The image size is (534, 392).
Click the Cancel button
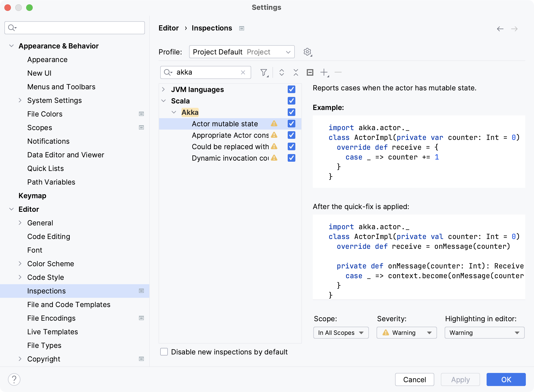(414, 379)
